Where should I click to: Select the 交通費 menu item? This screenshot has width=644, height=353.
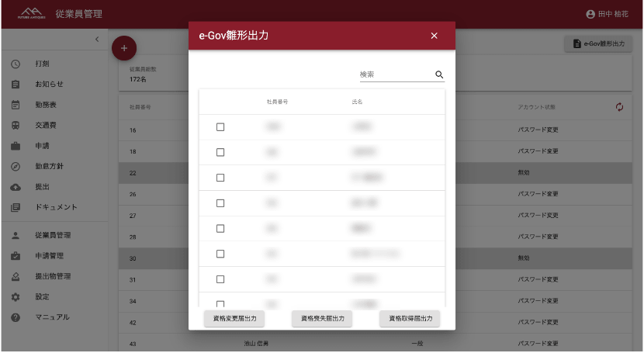click(46, 126)
